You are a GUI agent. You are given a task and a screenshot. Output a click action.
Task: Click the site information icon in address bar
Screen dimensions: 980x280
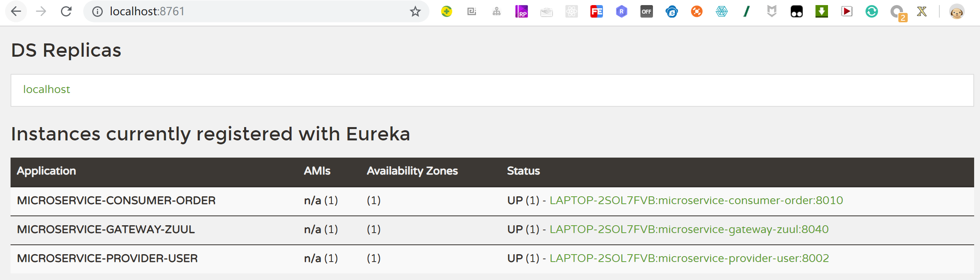point(97,12)
